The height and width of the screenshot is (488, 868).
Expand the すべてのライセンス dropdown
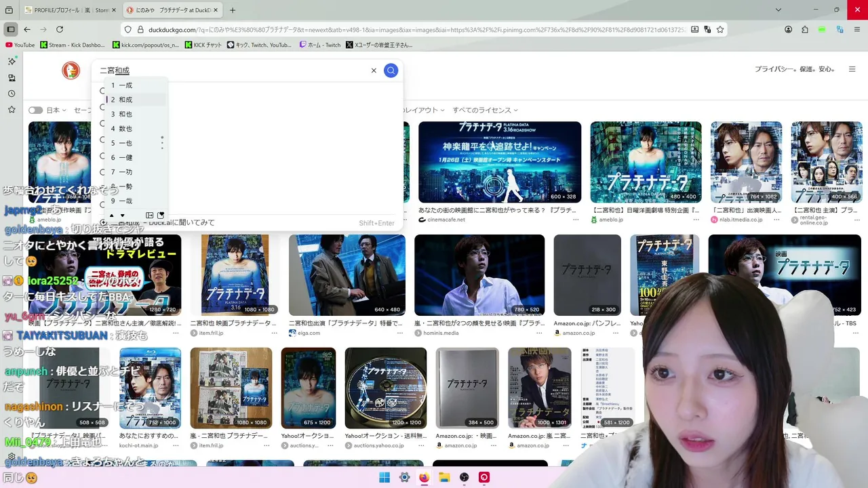tap(485, 110)
